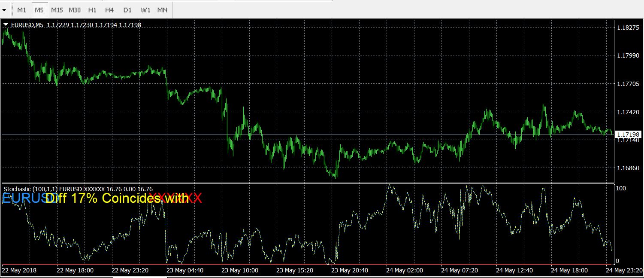Click the '24 May 23:20' time axis label

click(624, 270)
